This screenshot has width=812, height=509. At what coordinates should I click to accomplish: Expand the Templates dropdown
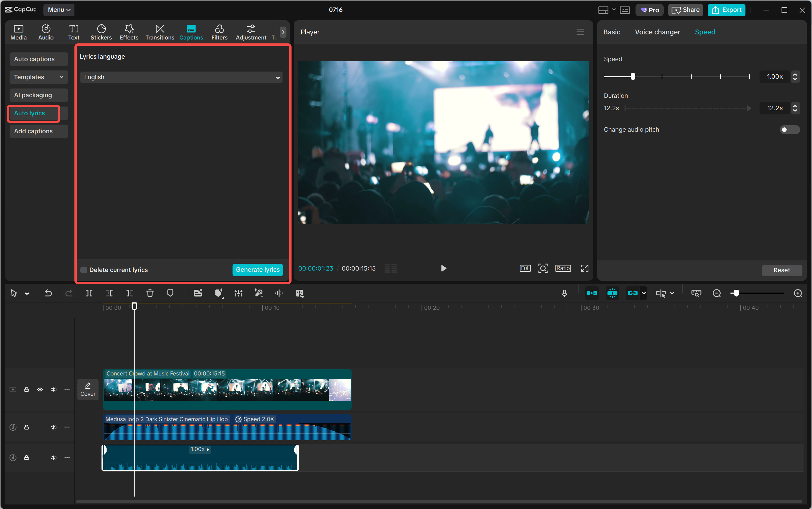coord(38,77)
